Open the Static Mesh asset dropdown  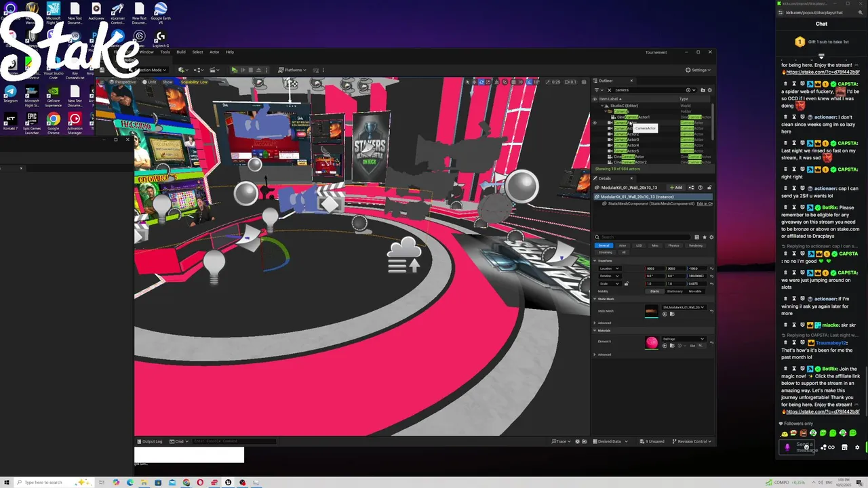(x=684, y=307)
